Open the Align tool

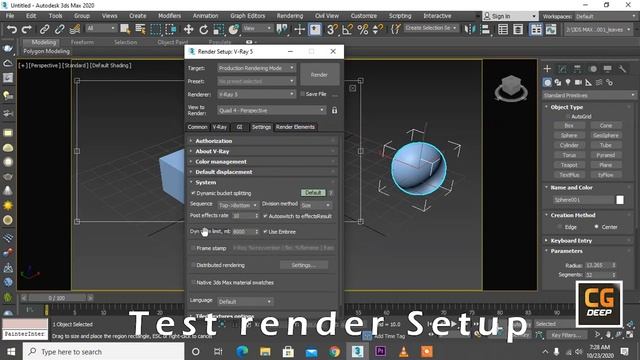[x=485, y=29]
